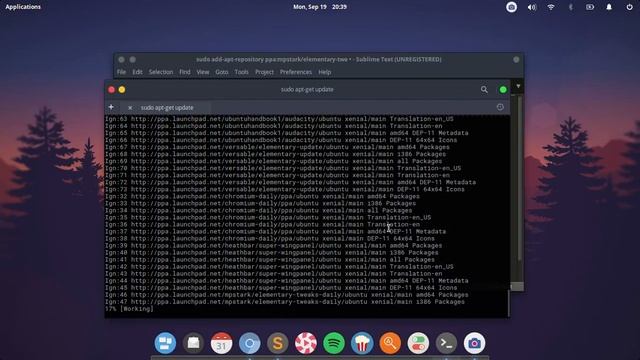Launch the Screenshot camera dock icon

pos(474,343)
